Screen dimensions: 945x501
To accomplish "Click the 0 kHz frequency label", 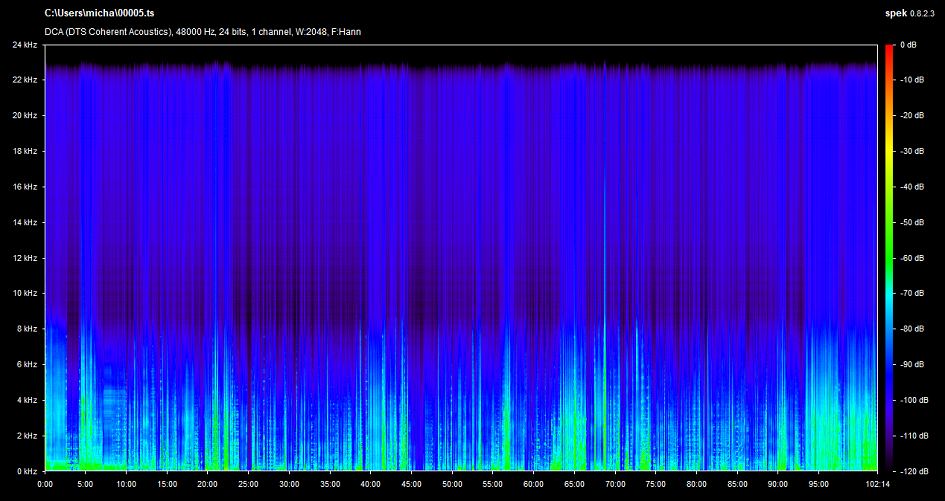I will [24, 471].
